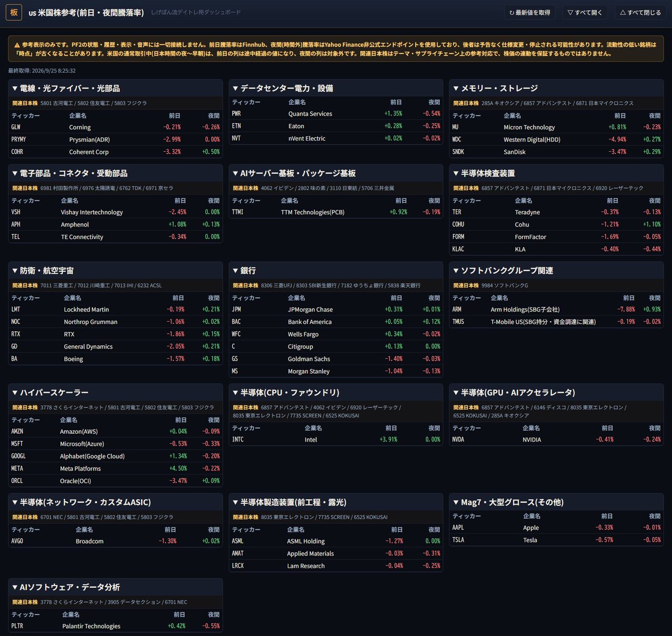The width and height of the screenshot is (672, 636).
Task: Collapse the 半導体検査装置 section
Action: point(556,174)
